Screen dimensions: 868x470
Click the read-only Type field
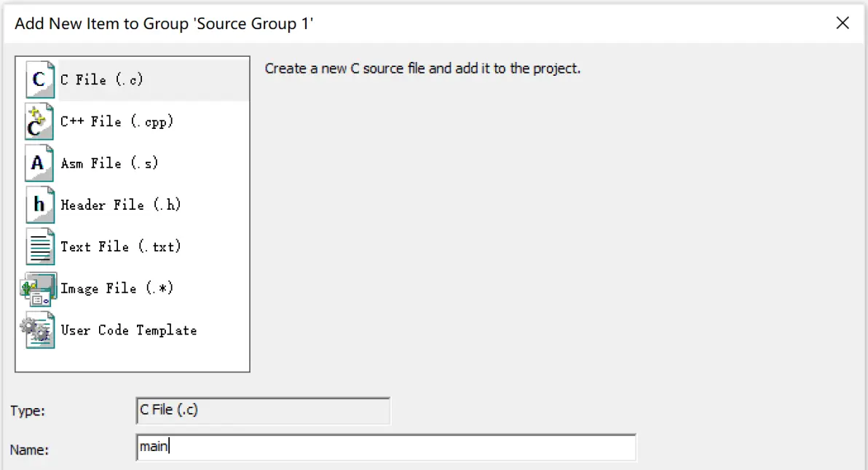click(263, 410)
